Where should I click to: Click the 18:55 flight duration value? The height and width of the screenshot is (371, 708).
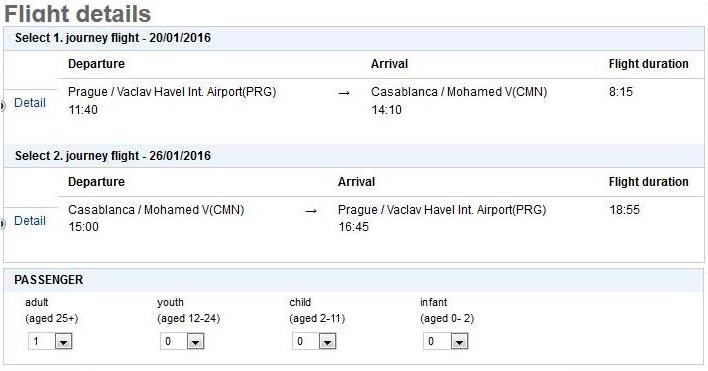tap(624, 210)
